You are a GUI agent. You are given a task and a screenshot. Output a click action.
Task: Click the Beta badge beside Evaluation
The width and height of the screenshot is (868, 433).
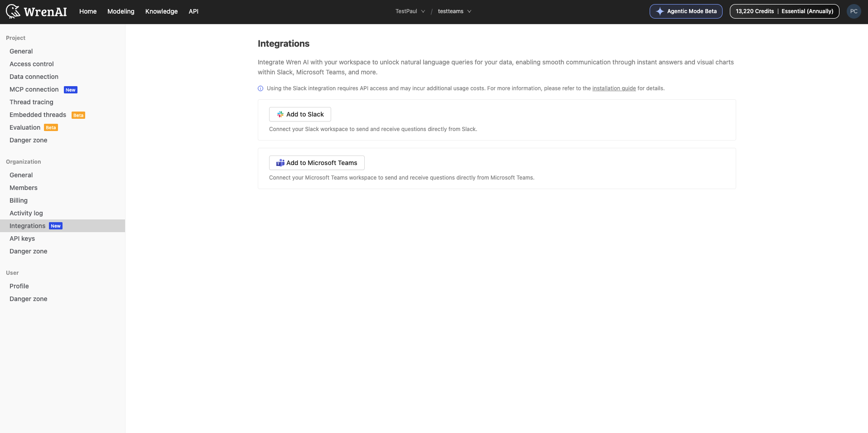pyautogui.click(x=51, y=127)
